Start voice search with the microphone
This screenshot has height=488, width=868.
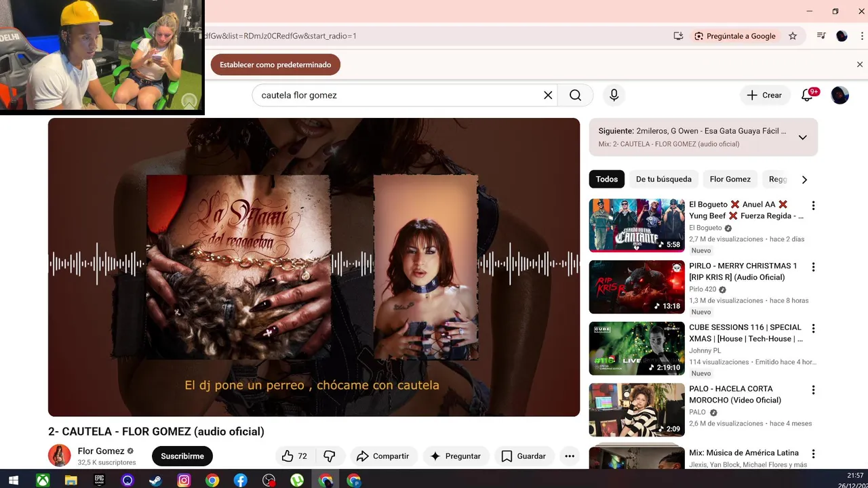tap(614, 96)
